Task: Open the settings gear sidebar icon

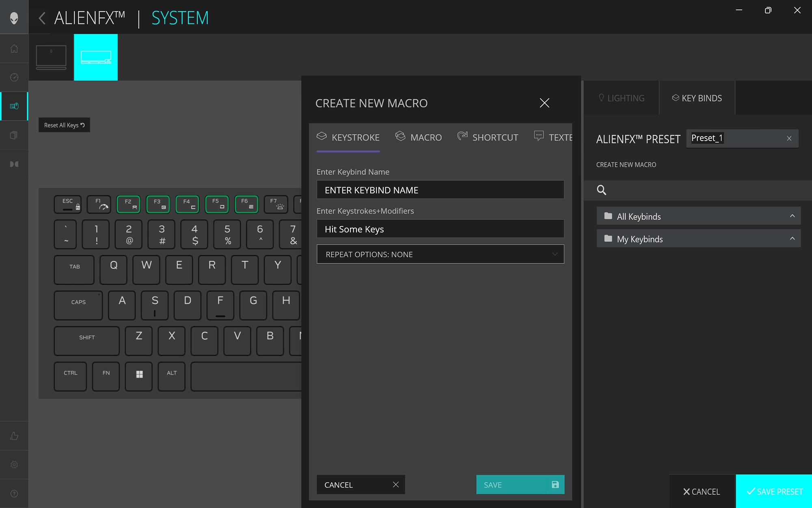Action: coord(14,465)
